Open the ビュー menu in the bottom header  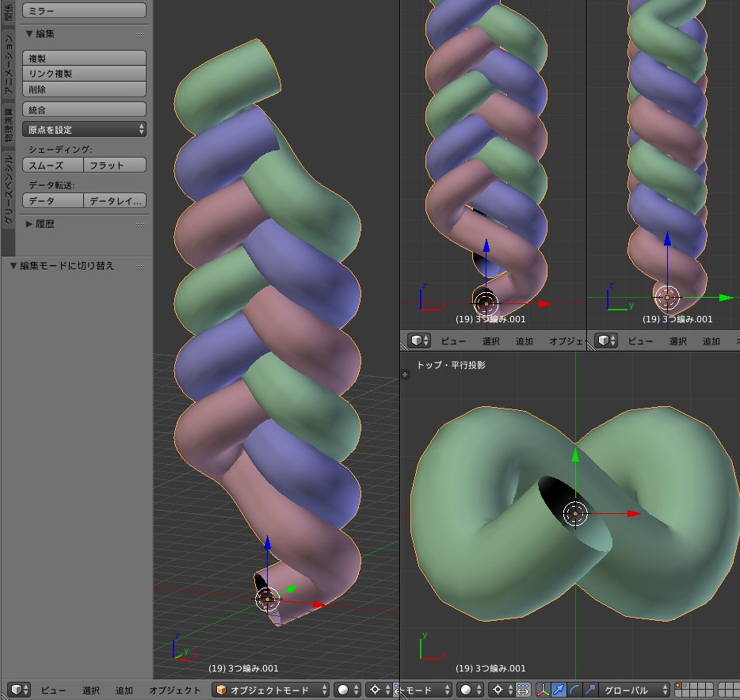click(x=51, y=689)
